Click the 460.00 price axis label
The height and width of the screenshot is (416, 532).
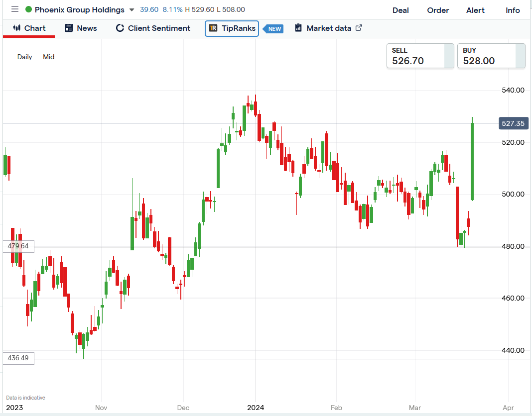click(513, 299)
